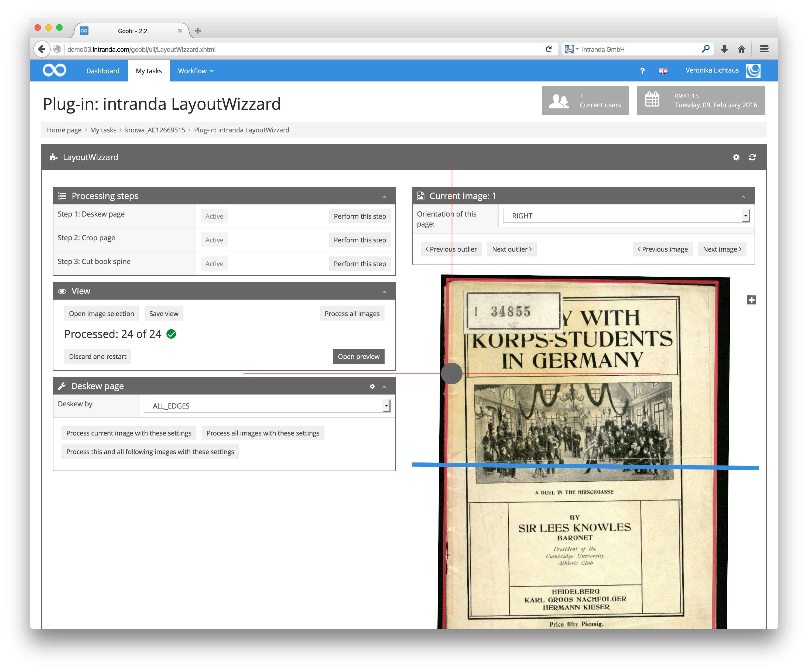Go to Next outlier
Viewport: 808px width, 672px height.
[512, 249]
